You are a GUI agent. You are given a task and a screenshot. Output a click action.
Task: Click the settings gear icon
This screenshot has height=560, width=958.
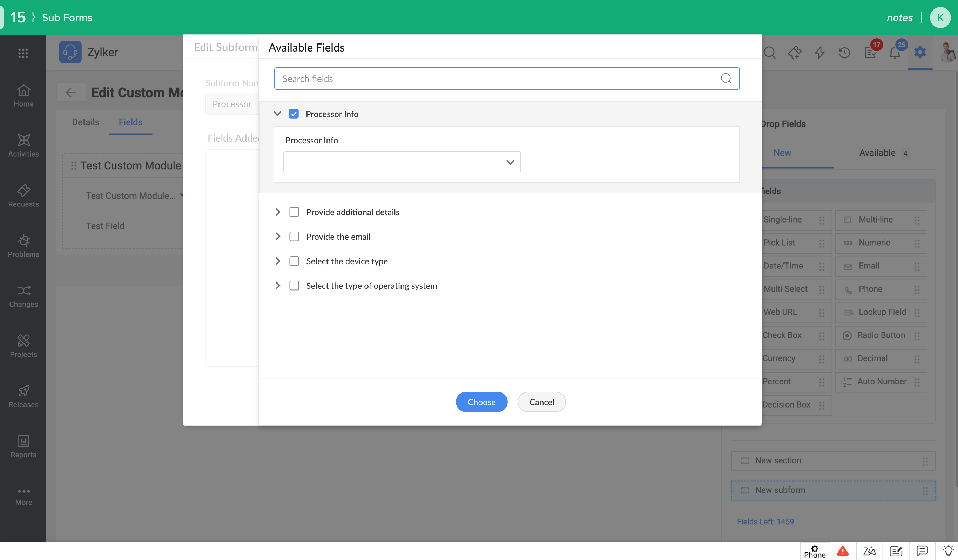[920, 52]
